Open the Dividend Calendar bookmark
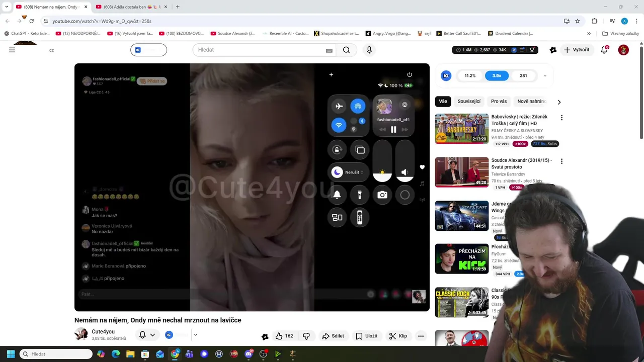The width and height of the screenshot is (644, 362). [511, 34]
